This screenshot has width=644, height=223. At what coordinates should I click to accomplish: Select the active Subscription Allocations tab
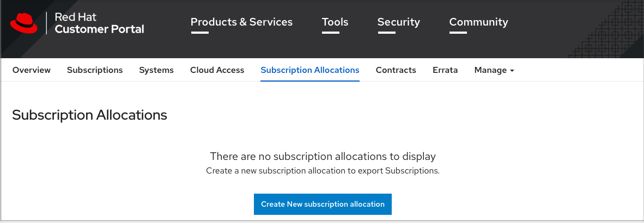coord(310,70)
